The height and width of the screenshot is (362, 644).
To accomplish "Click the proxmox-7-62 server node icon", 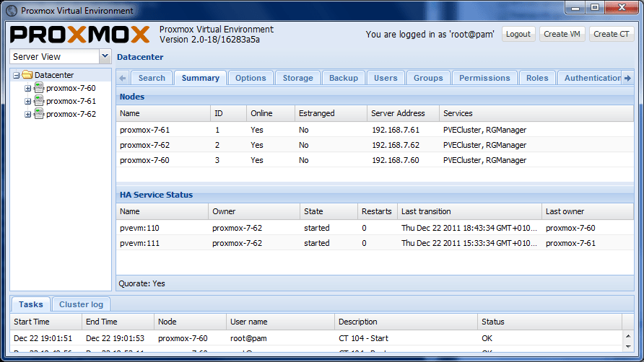I will 39,114.
